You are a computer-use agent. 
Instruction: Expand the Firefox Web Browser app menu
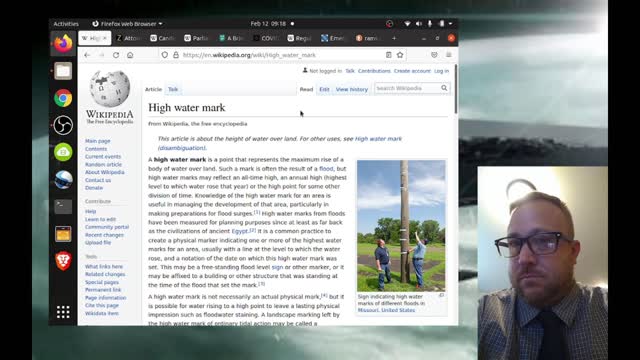click(x=127, y=24)
